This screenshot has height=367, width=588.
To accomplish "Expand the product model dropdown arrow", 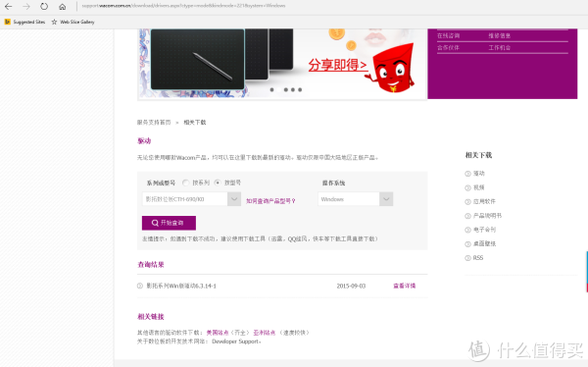I will click(234, 199).
